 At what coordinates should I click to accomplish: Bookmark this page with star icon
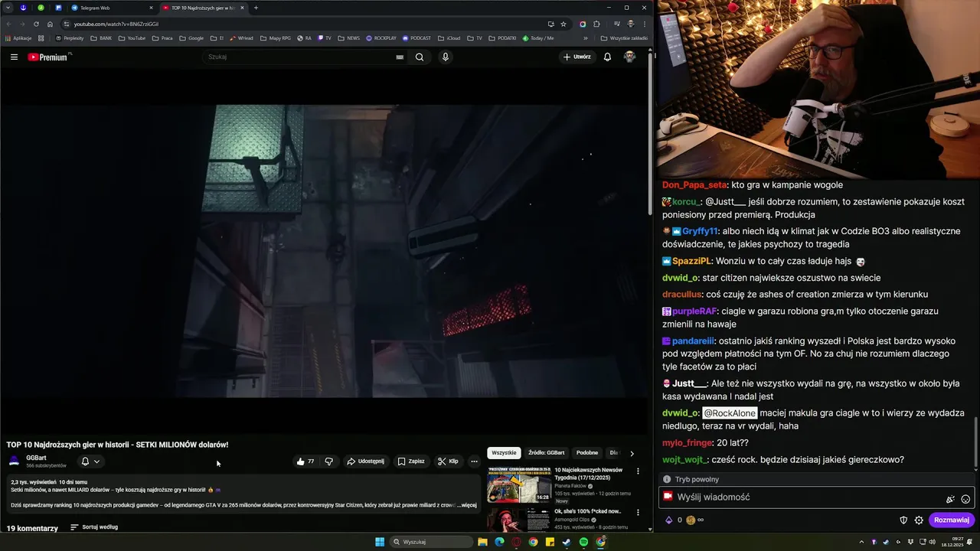tap(563, 24)
